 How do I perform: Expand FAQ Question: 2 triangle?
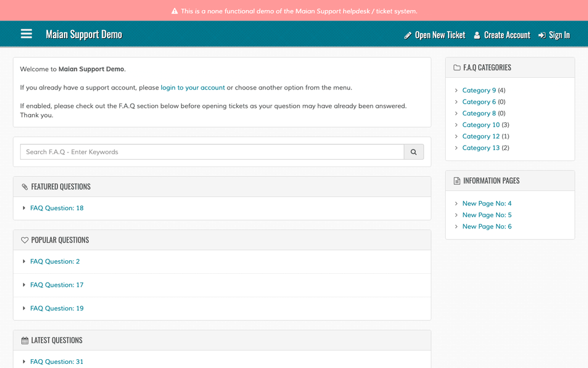pyautogui.click(x=24, y=261)
